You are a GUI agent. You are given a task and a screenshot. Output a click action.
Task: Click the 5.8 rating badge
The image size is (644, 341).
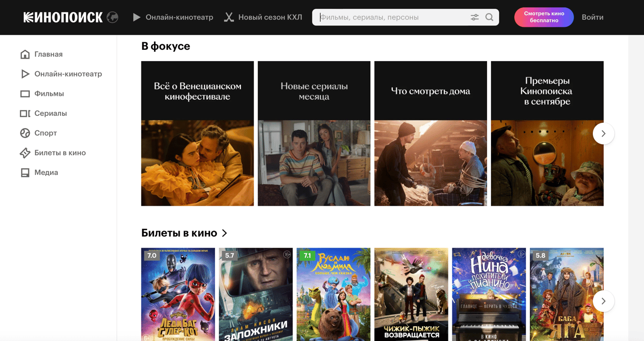click(x=540, y=256)
